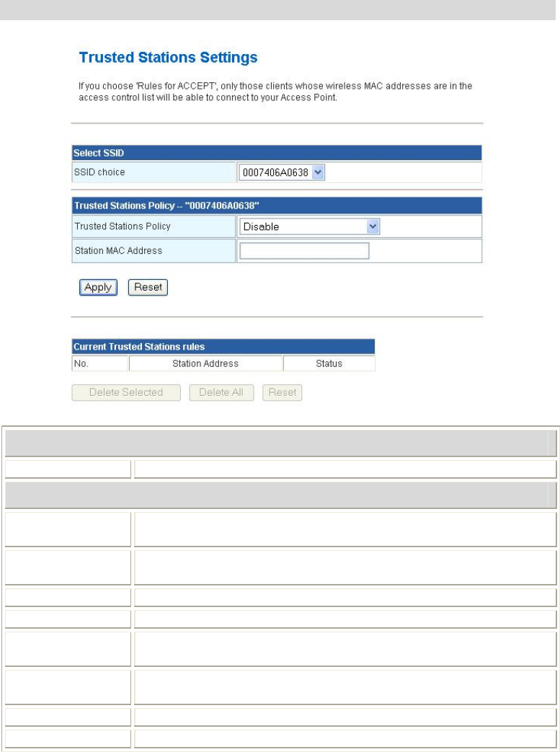Expand the Trusted Stations Policy dropdown showing Disable
Viewport: 560px width, 752px height.
pos(309,227)
